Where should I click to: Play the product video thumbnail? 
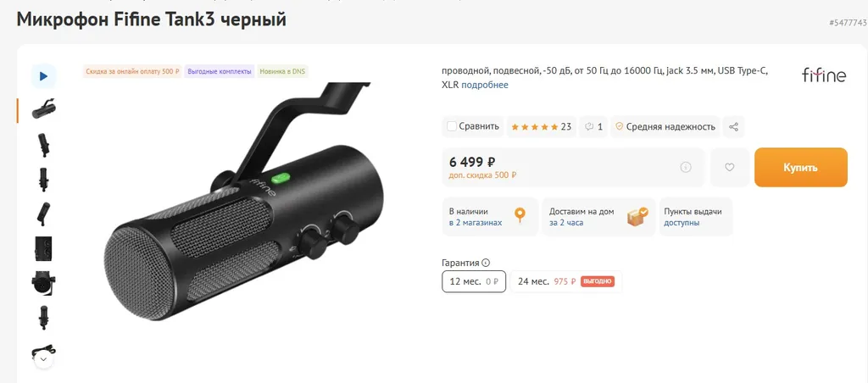(43, 76)
